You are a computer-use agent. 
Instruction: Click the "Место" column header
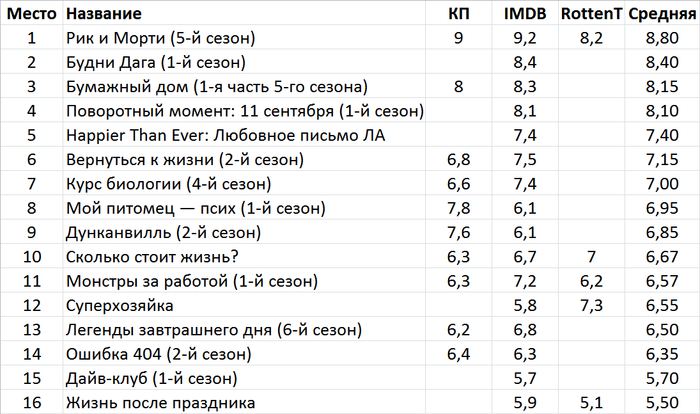(31, 15)
